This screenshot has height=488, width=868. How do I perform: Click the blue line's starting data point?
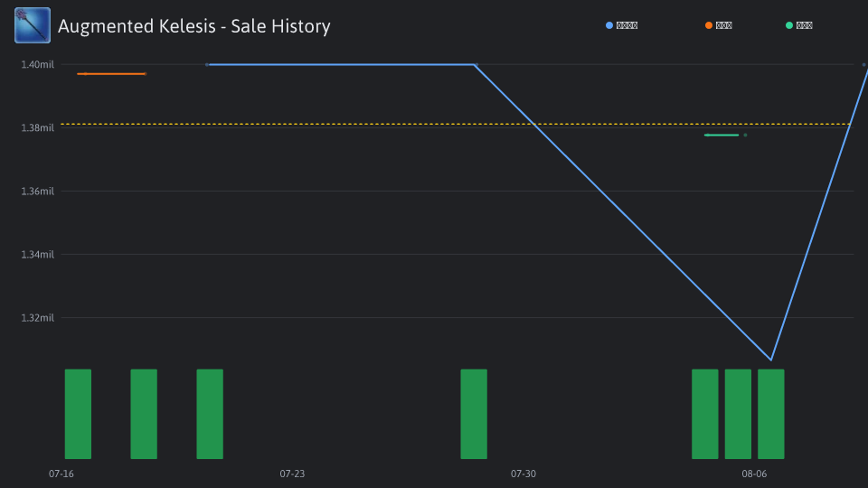(208, 65)
